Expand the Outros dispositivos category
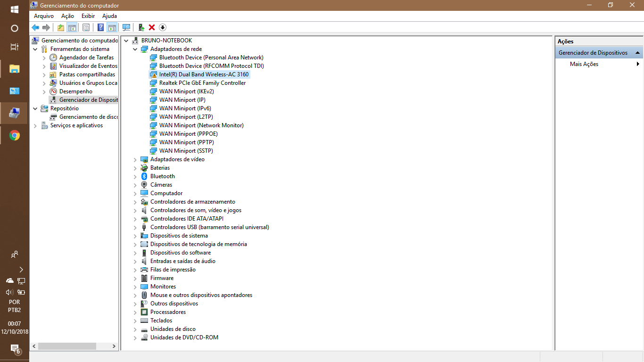 (135, 304)
